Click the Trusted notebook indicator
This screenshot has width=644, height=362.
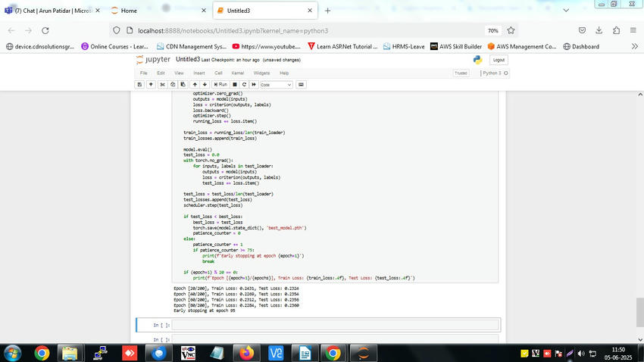461,73
